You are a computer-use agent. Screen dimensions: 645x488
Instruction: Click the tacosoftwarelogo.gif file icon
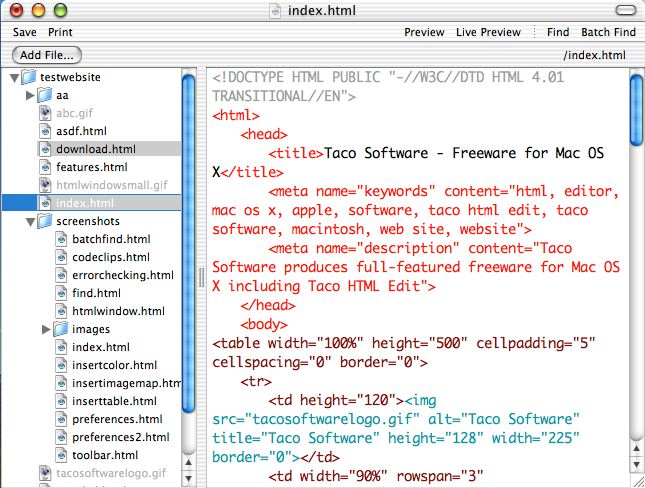click(45, 473)
